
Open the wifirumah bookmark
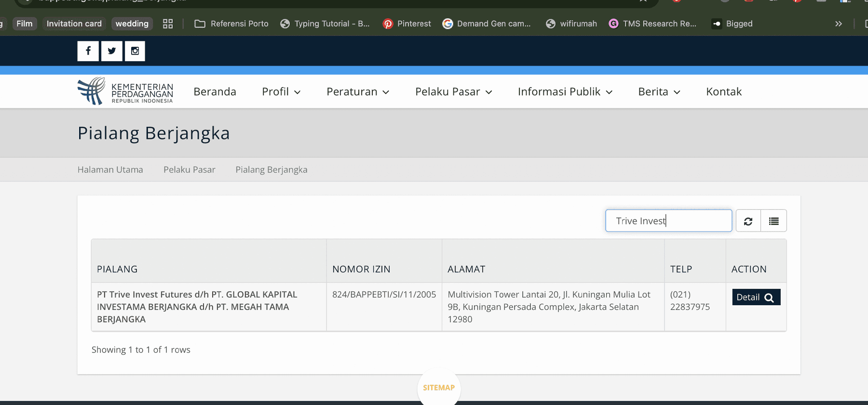(571, 24)
